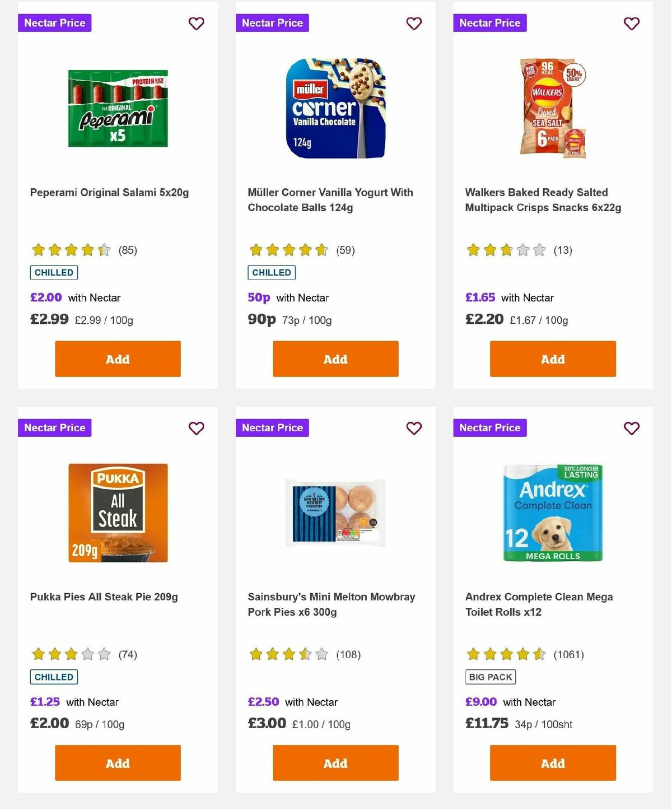Viewport: 672px width, 810px height.
Task: Favourite the Peperami Original Salami with the heart icon
Action: tap(196, 24)
